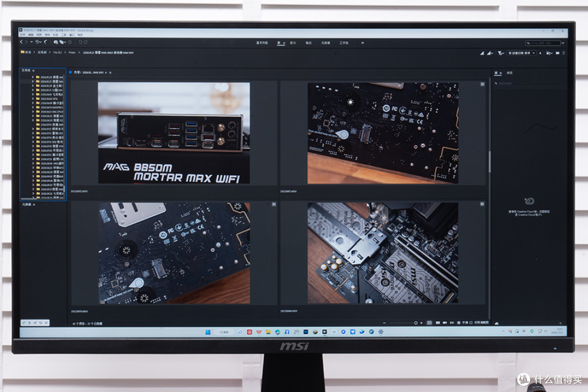Open File Explorer from the taskbar
Image resolution: width=588 pixels, height=392 pixels.
click(268, 332)
